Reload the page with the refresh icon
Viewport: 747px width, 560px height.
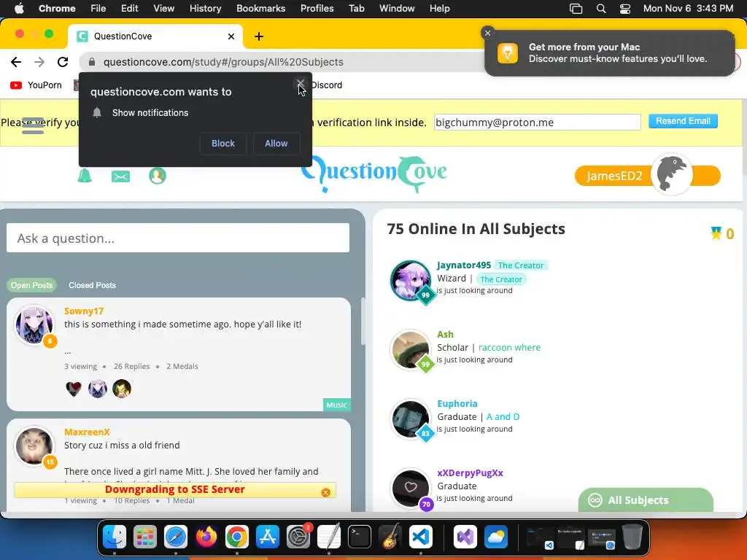tap(63, 62)
